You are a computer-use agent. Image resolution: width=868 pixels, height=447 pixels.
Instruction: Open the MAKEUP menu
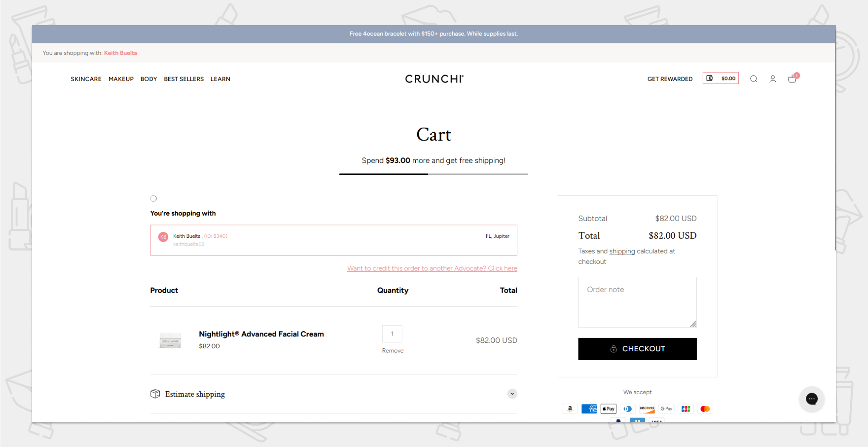click(x=121, y=79)
